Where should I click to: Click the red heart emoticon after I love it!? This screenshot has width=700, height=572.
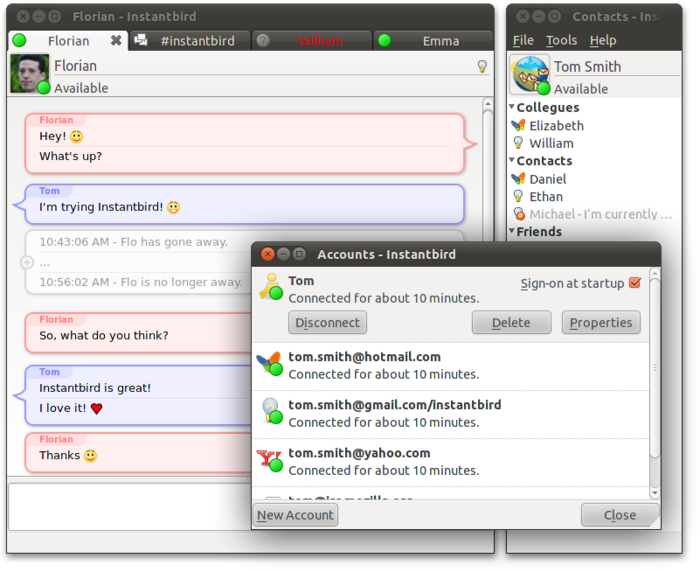click(x=96, y=409)
